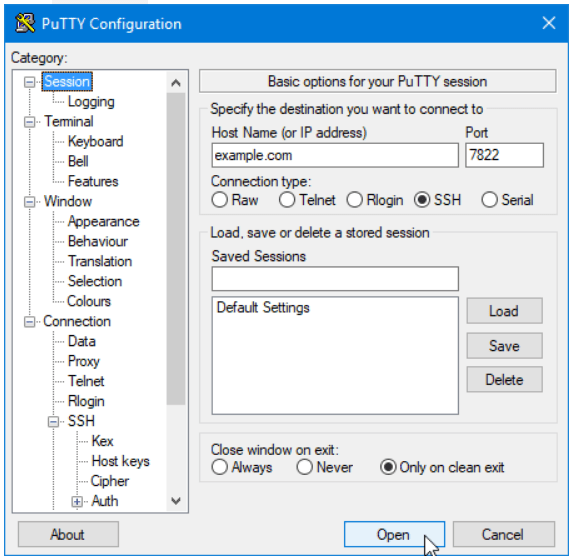The width and height of the screenshot is (573, 557).
Task: Close the PuTTY Configuration window
Action: 549,23
